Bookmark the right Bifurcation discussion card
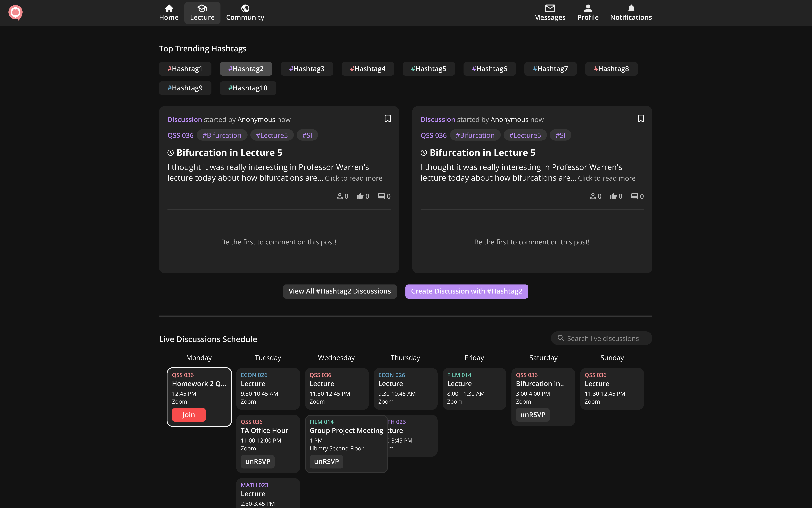This screenshot has height=508, width=812. coord(641,119)
